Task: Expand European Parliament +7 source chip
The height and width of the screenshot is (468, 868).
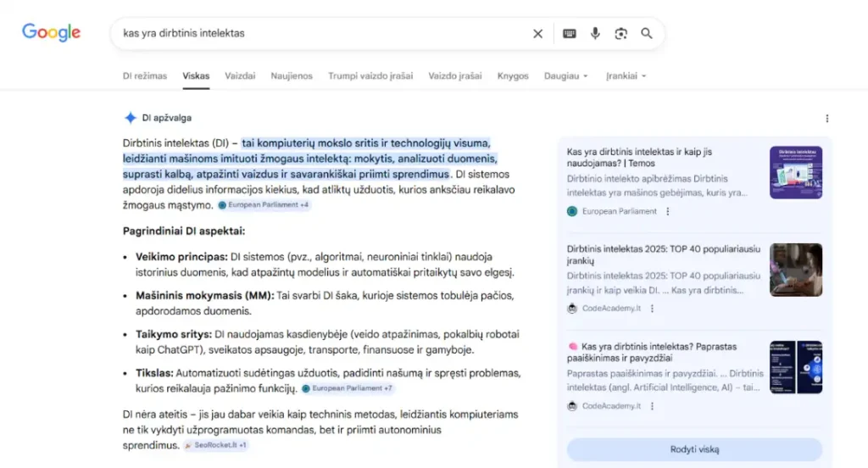Action: (348, 388)
